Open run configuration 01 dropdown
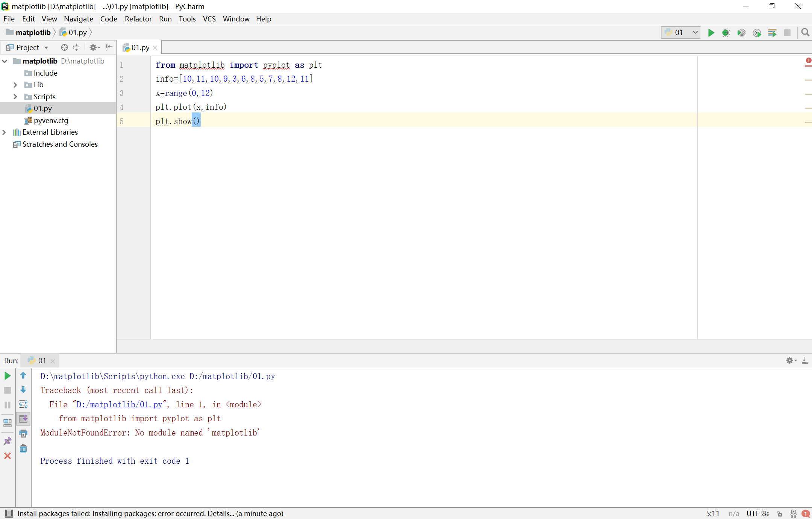The width and height of the screenshot is (812, 519). pos(680,33)
